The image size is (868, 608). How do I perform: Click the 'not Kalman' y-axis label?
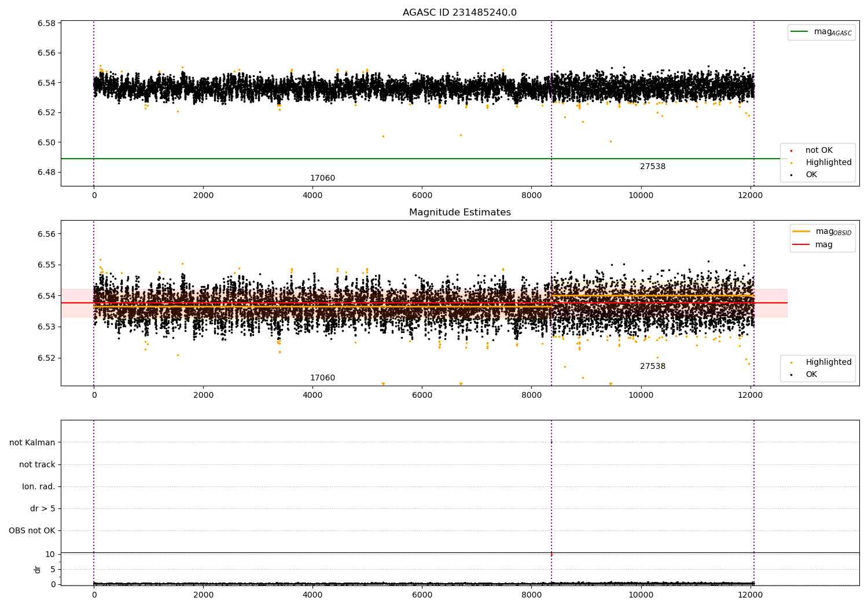pyautogui.click(x=32, y=442)
